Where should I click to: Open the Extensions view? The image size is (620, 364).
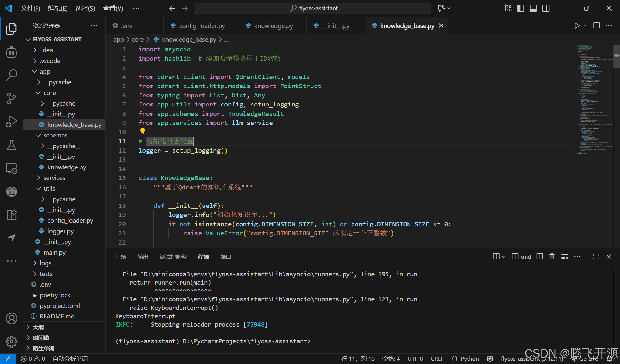(x=12, y=215)
